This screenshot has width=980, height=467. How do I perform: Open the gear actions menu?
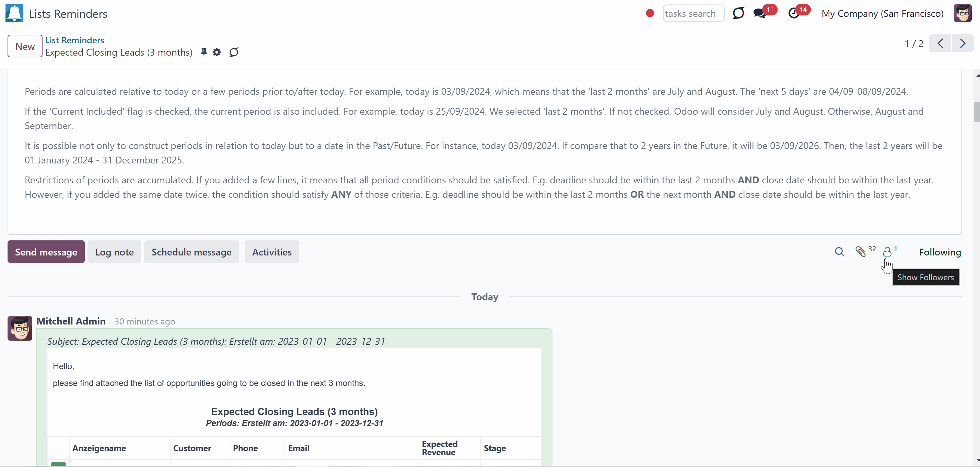click(217, 52)
